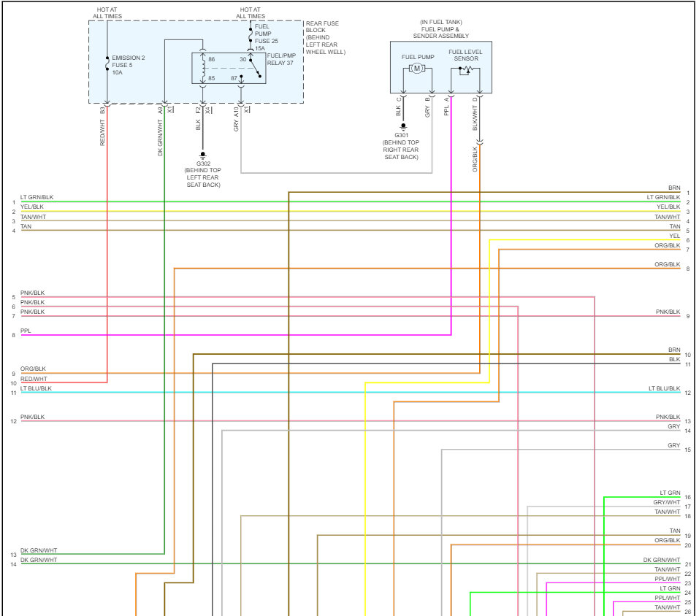Image resolution: width=699 pixels, height=616 pixels.
Task: Click '(BEHIND TOP RIGHT REAR SEAT BACK)' note
Action: click(x=401, y=150)
